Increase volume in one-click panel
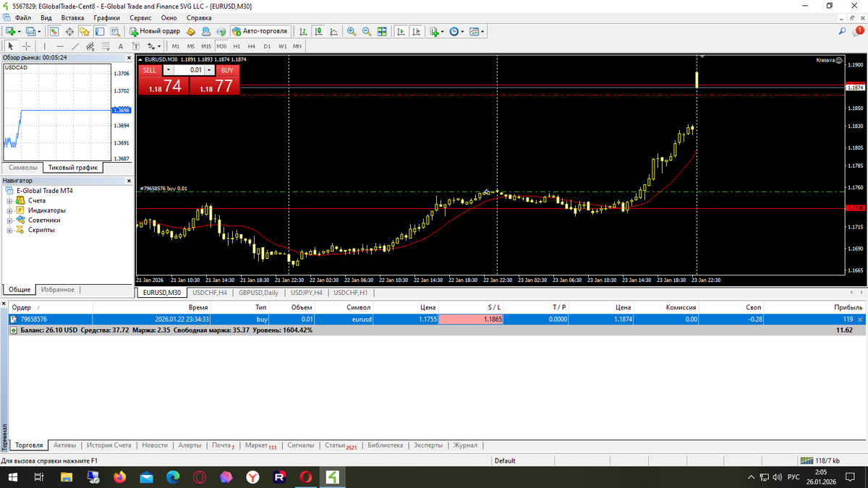The height and width of the screenshot is (488, 868). click(210, 70)
